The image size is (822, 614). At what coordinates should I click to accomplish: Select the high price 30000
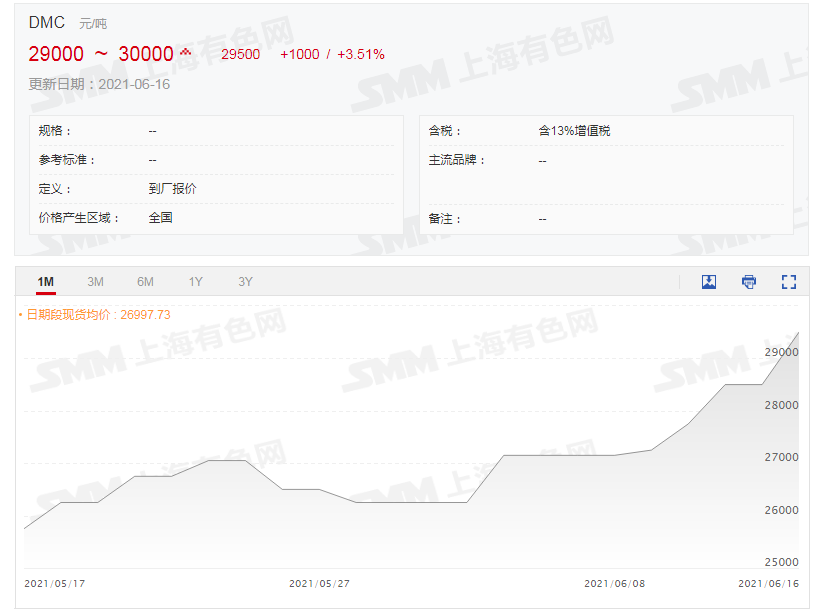pyautogui.click(x=146, y=54)
